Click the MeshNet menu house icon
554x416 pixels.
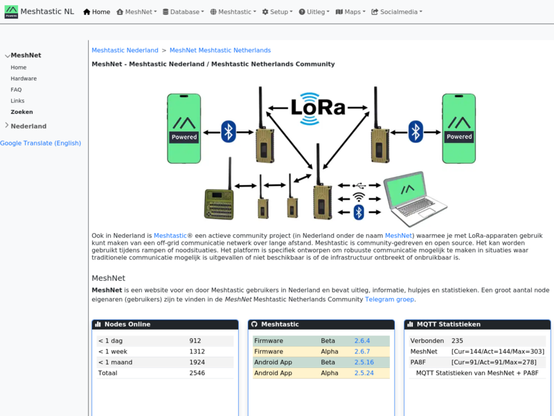(x=120, y=12)
